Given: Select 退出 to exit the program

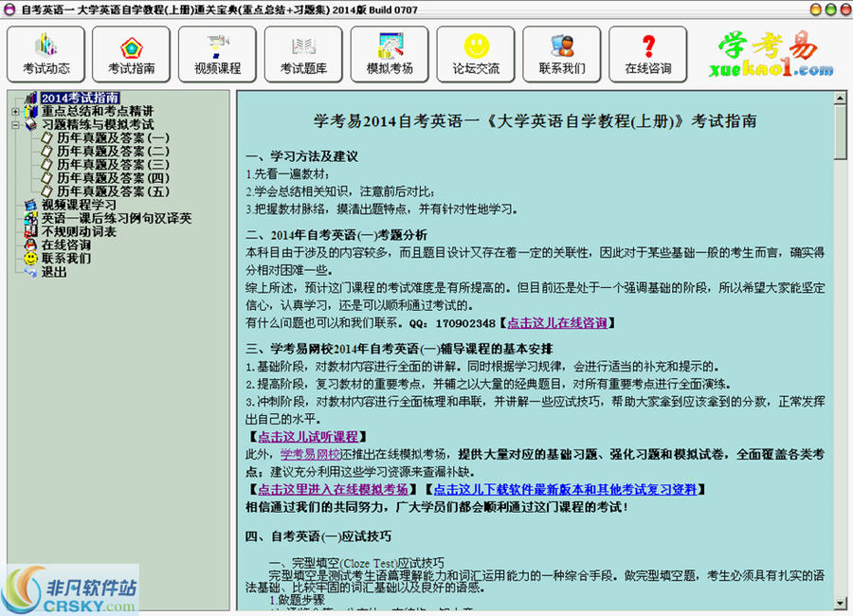Looking at the screenshot, I should tap(54, 272).
